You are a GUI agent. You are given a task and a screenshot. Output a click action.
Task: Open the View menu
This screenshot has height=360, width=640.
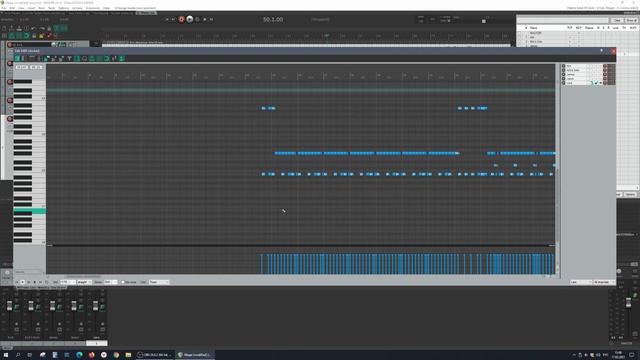(21, 8)
